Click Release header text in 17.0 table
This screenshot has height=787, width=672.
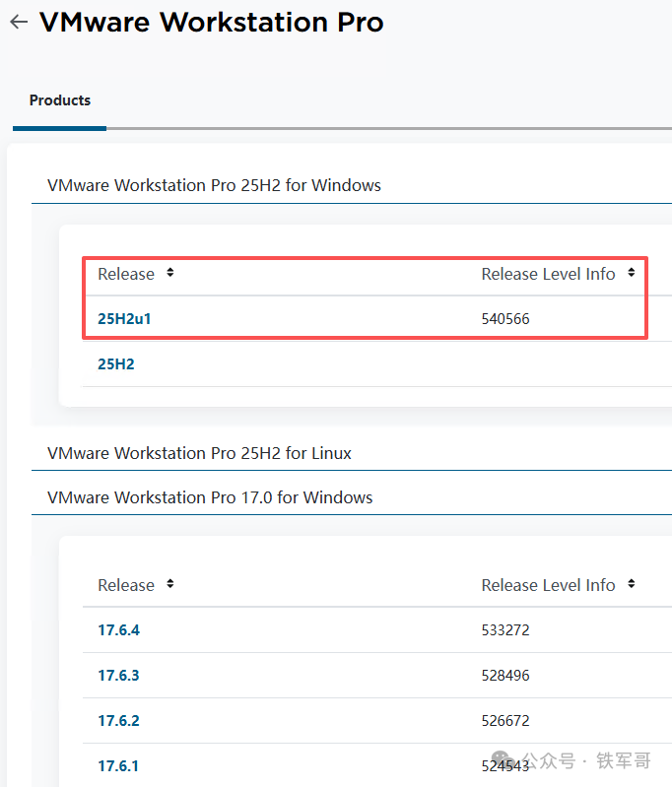(126, 585)
